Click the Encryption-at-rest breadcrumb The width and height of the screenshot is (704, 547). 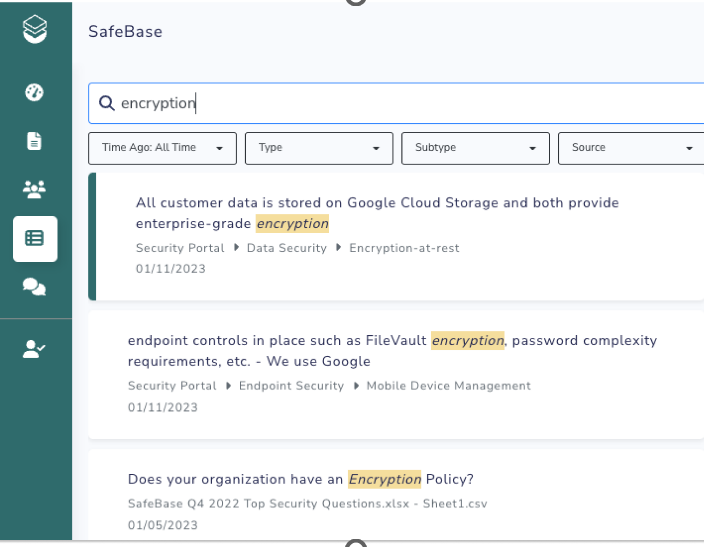tap(404, 248)
